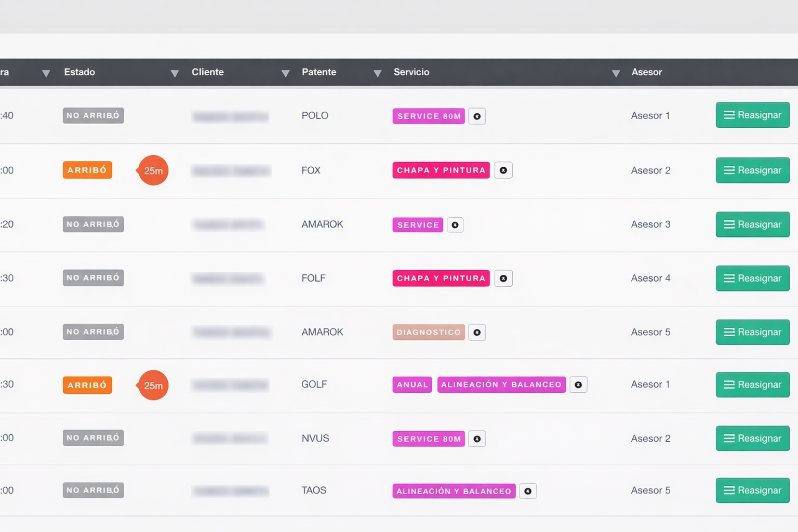Select the Asesor column header
Viewport: 798px width, 532px height.
coord(646,72)
